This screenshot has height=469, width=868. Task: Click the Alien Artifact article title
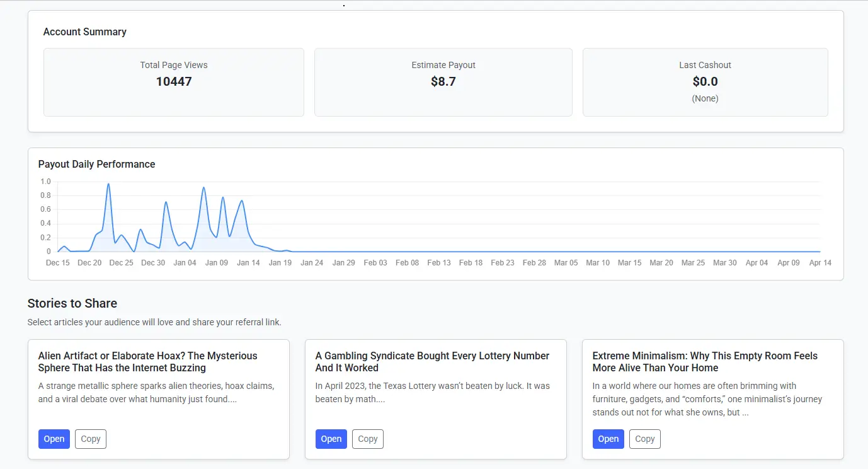pos(147,362)
